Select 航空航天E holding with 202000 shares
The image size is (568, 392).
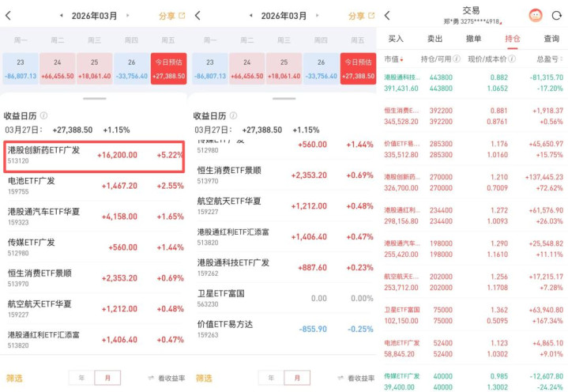coord(473,282)
